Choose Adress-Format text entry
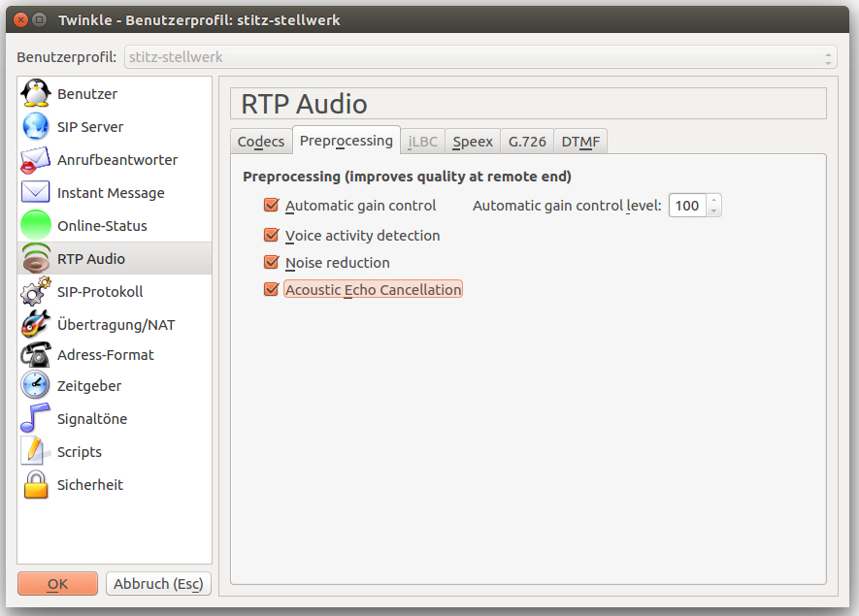859x616 pixels. [105, 355]
